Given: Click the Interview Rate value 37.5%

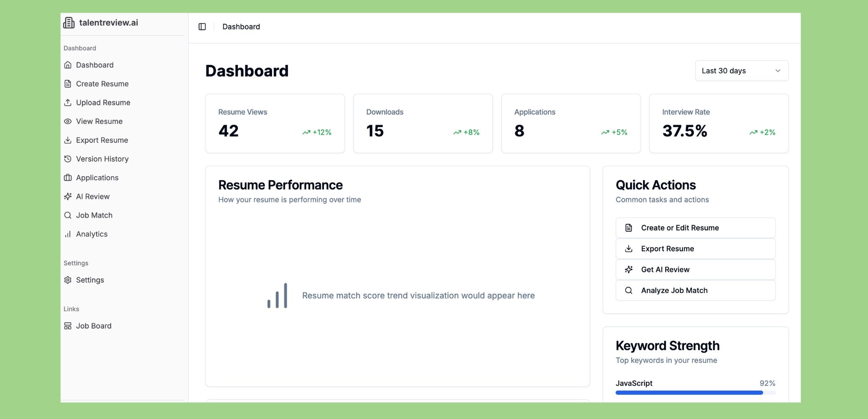Looking at the screenshot, I should pos(685,131).
